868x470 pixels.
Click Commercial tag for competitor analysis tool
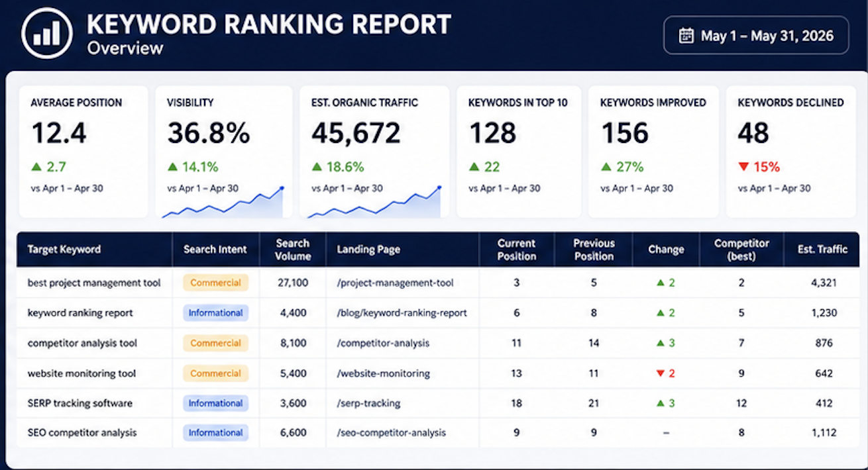tap(216, 343)
